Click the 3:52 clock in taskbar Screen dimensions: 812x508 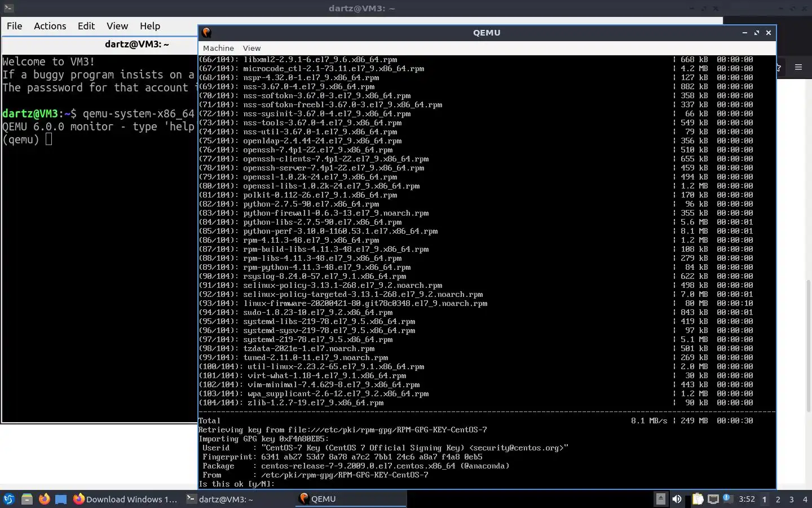point(747,499)
